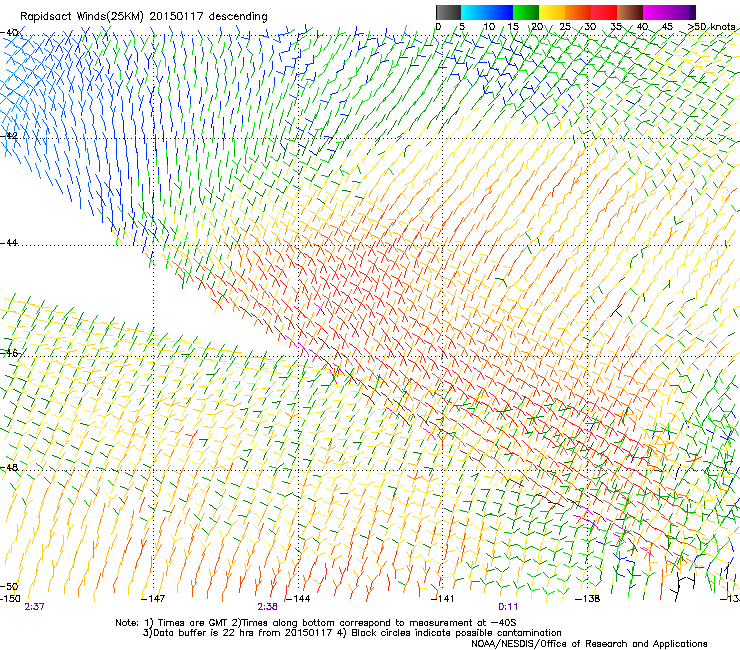Click the yellow 20-25 knots color segment
Viewport: 740px width, 650px height.
pos(552,12)
